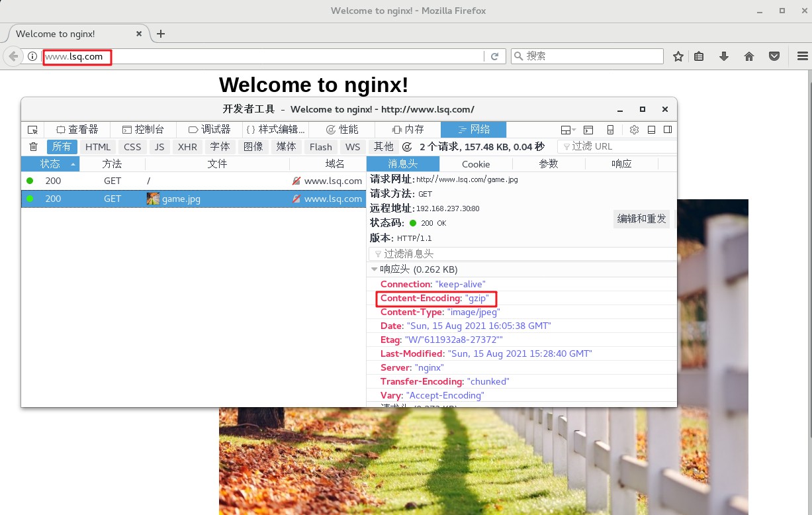Open developer tools settings gear
812x515 pixels.
[x=634, y=130]
